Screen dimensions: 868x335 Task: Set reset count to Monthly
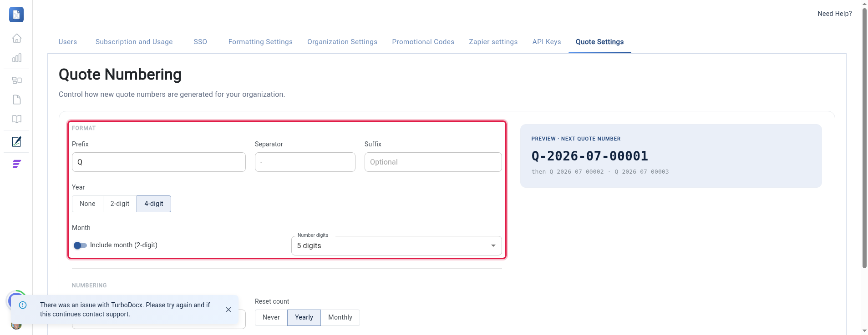pos(340,317)
